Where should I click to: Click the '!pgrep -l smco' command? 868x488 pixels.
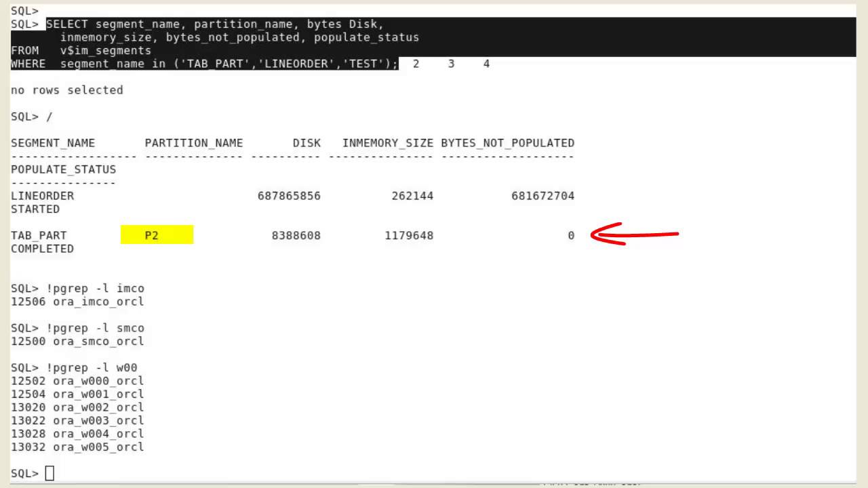coord(95,328)
